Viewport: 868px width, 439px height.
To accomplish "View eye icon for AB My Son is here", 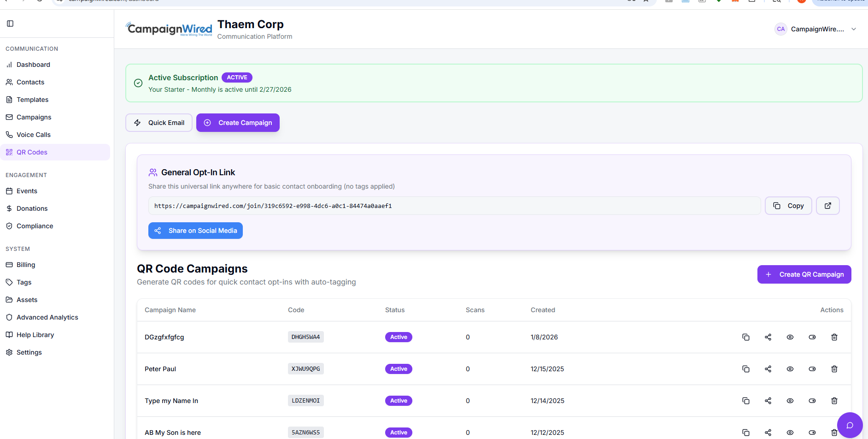I will pos(790,433).
